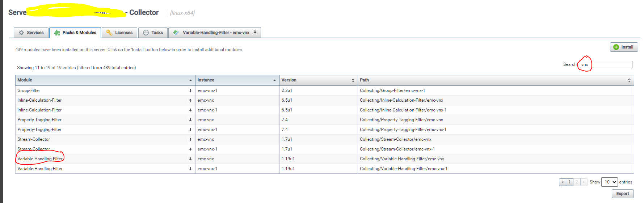Open the Services tab

pos(31,33)
